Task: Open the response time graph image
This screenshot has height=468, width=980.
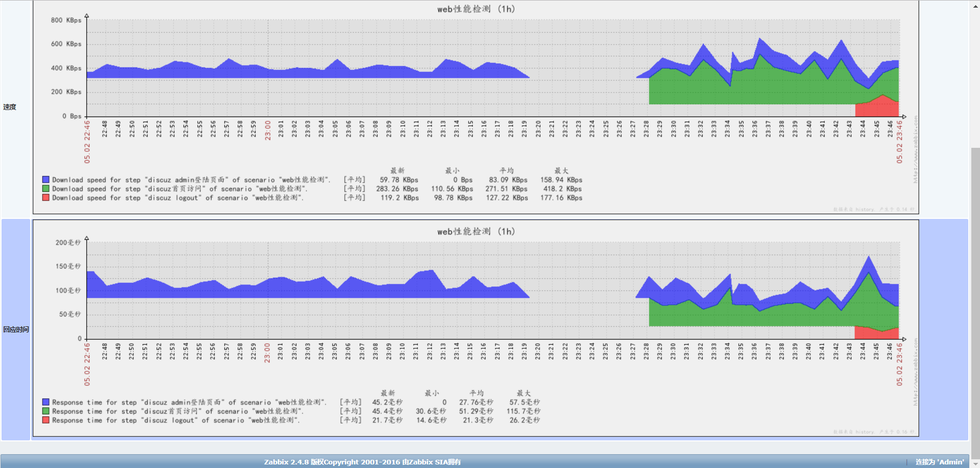Action: 476,328
